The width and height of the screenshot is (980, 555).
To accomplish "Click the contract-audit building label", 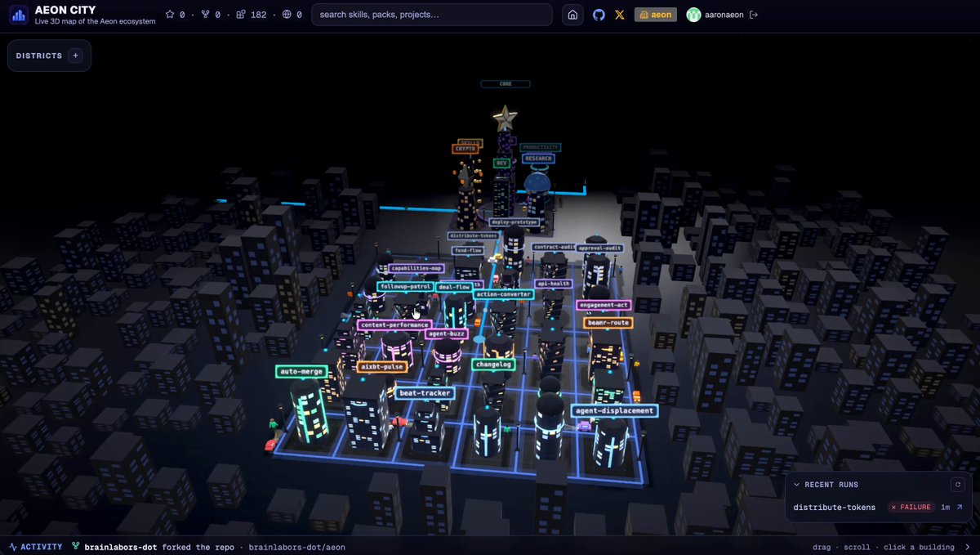I will [555, 246].
